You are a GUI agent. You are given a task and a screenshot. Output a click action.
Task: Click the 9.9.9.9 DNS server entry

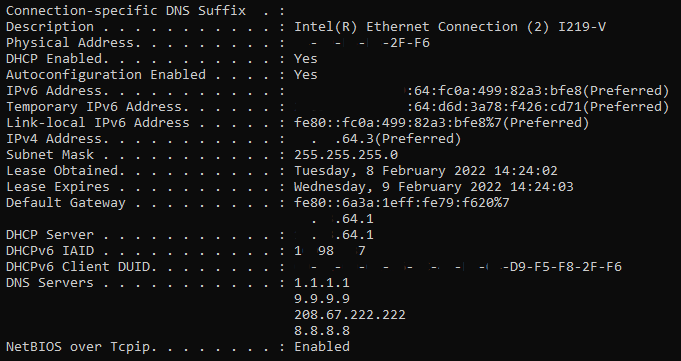pos(322,299)
